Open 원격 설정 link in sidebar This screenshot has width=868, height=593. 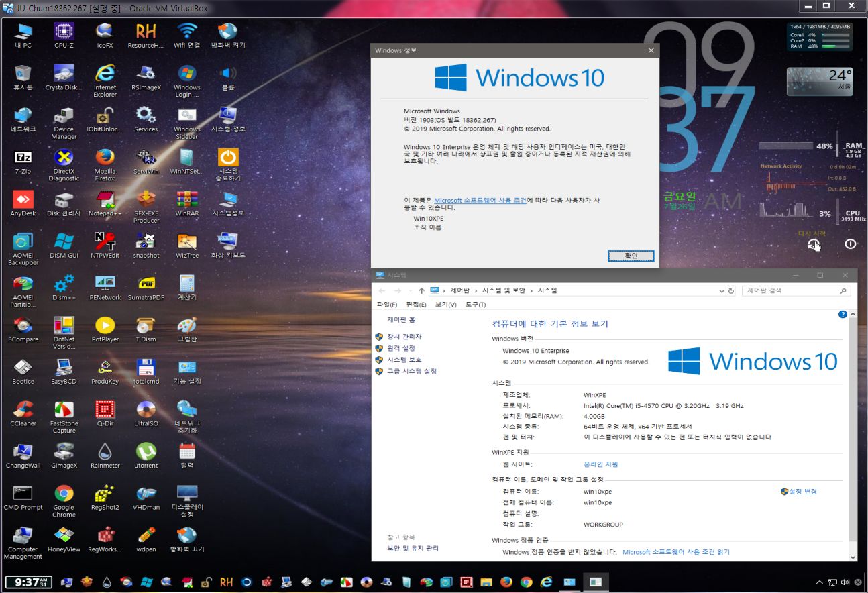pos(400,348)
